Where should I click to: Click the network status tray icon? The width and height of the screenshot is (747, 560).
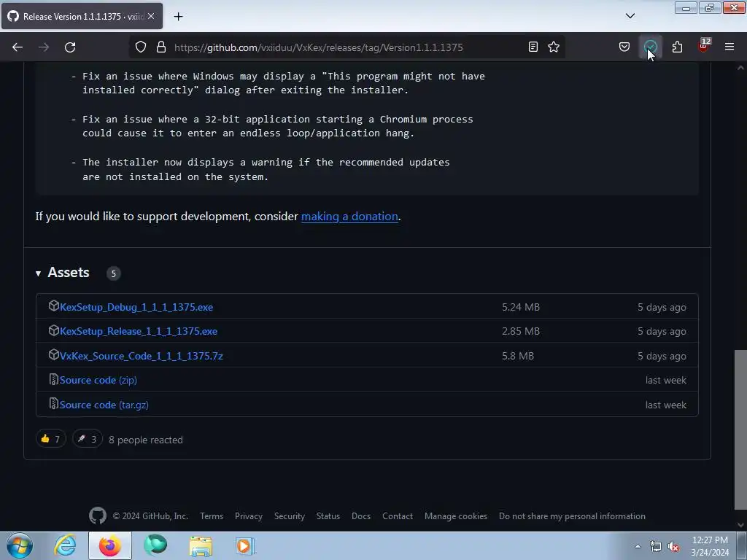click(x=656, y=547)
